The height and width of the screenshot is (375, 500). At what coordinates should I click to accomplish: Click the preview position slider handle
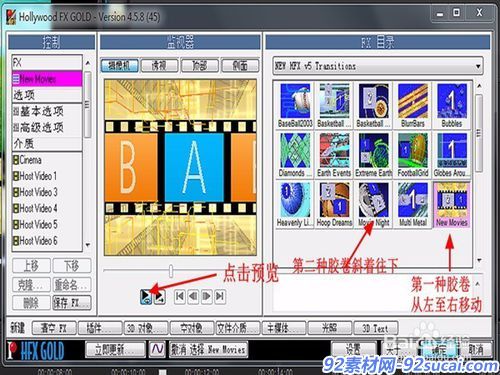coord(171,271)
